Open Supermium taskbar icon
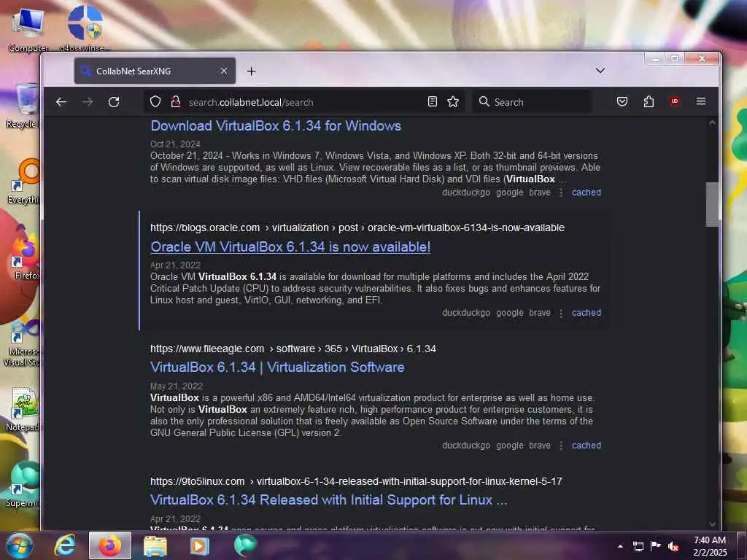 245,545
